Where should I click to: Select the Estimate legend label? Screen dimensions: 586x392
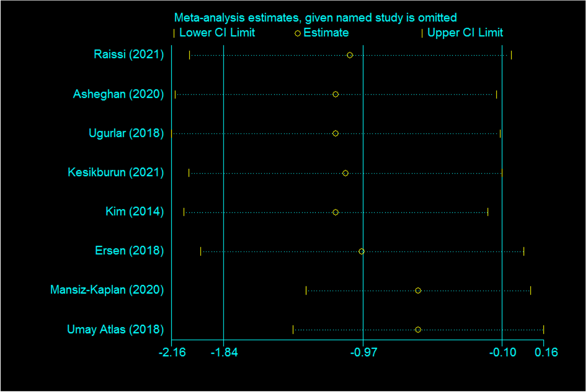click(x=326, y=33)
